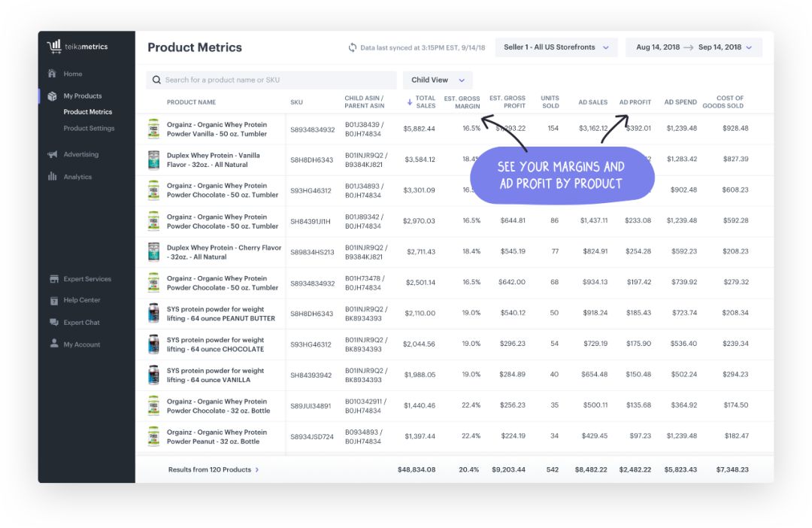This screenshot has height=528, width=812.
Task: Start an Expert Chat
Action: [x=82, y=323]
